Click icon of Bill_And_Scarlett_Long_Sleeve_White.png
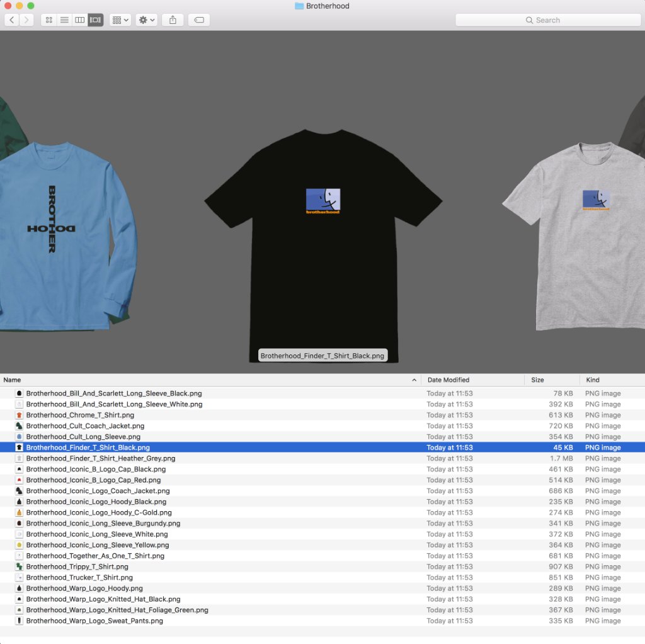This screenshot has height=644, width=645. point(19,404)
